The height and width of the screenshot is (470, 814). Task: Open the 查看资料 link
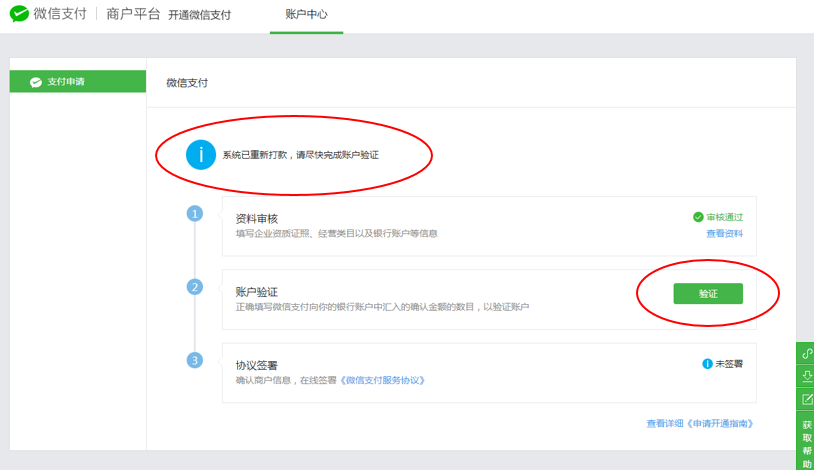pyautogui.click(x=725, y=234)
